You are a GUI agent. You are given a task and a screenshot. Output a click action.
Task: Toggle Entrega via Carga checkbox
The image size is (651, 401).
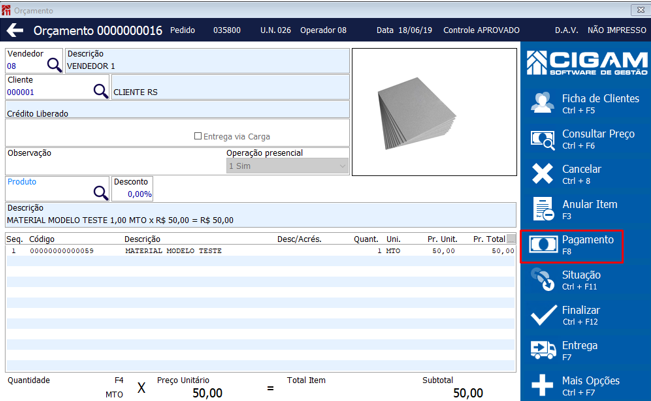[198, 136]
